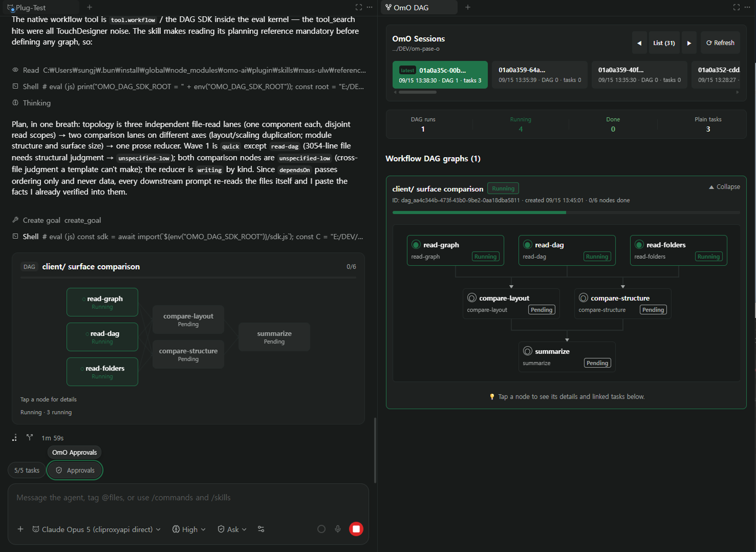The width and height of the screenshot is (756, 552).
Task: Toggle the Approvals chip above the composer
Action: (x=75, y=470)
